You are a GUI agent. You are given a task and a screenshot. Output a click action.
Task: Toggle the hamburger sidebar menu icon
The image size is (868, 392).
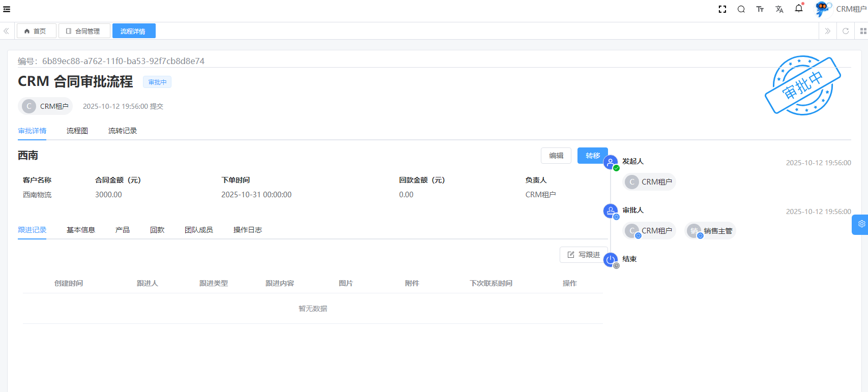(x=7, y=9)
